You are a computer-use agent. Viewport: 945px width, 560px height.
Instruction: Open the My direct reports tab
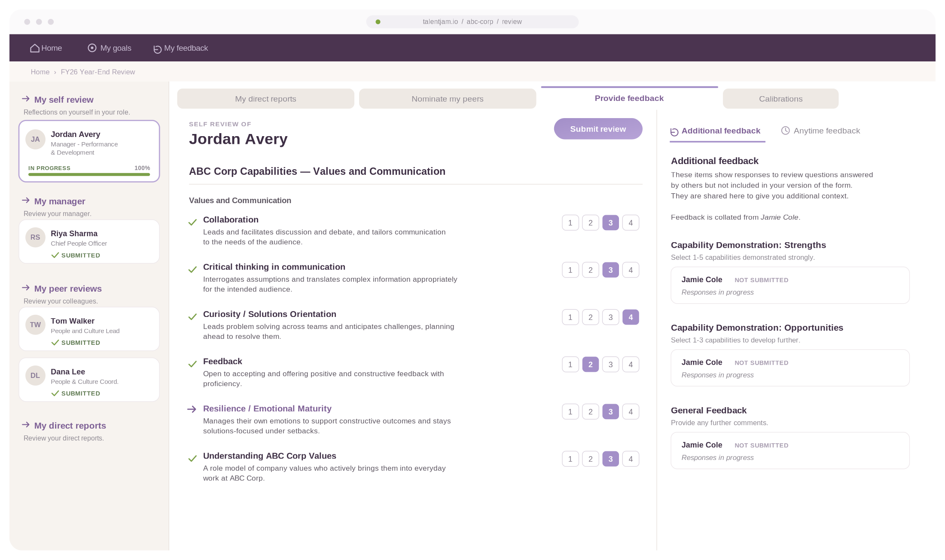click(265, 99)
